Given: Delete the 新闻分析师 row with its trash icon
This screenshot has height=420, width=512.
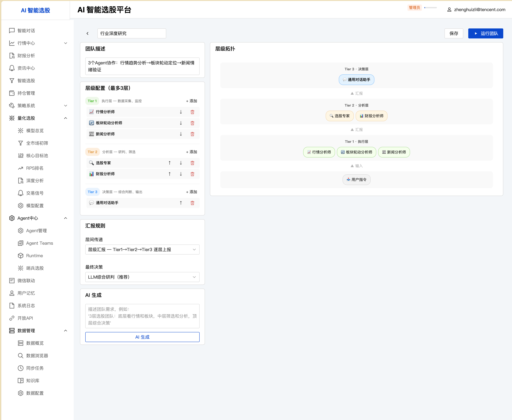Looking at the screenshot, I should pos(192,134).
